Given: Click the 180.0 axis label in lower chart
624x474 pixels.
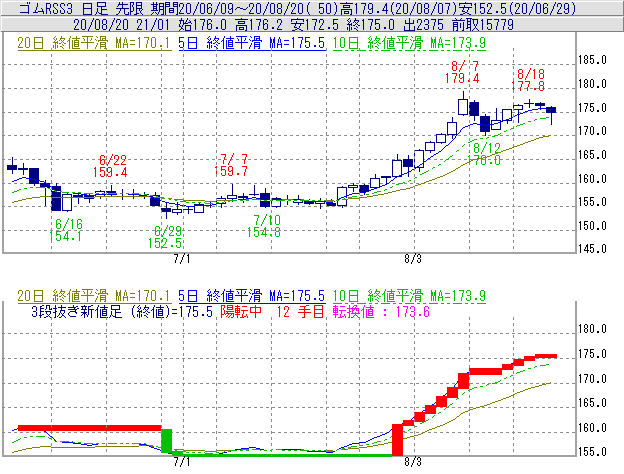Looking at the screenshot, I should pyautogui.click(x=592, y=329).
